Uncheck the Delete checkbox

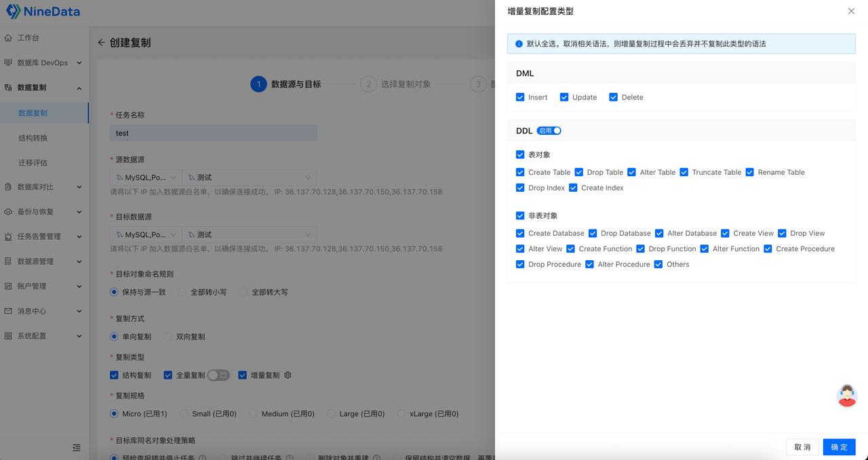pos(613,97)
